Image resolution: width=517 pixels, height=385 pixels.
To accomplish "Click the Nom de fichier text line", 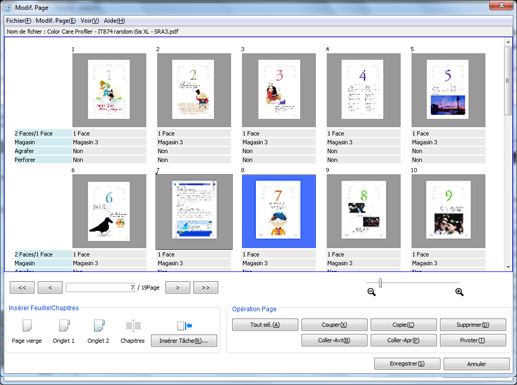I will 92,31.
